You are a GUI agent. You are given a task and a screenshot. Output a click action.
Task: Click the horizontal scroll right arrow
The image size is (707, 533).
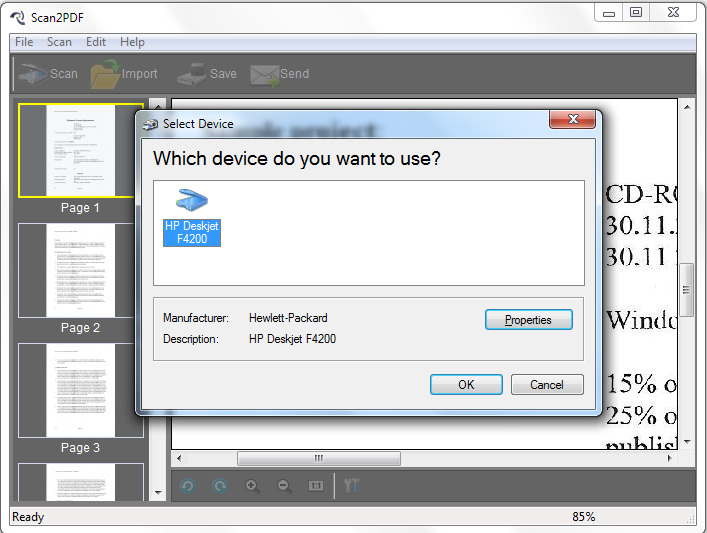click(x=670, y=459)
